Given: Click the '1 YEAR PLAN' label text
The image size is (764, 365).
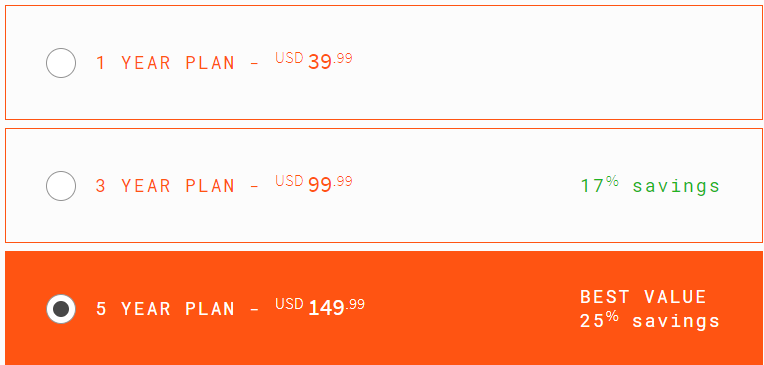Looking at the screenshot, I should coord(166,63).
